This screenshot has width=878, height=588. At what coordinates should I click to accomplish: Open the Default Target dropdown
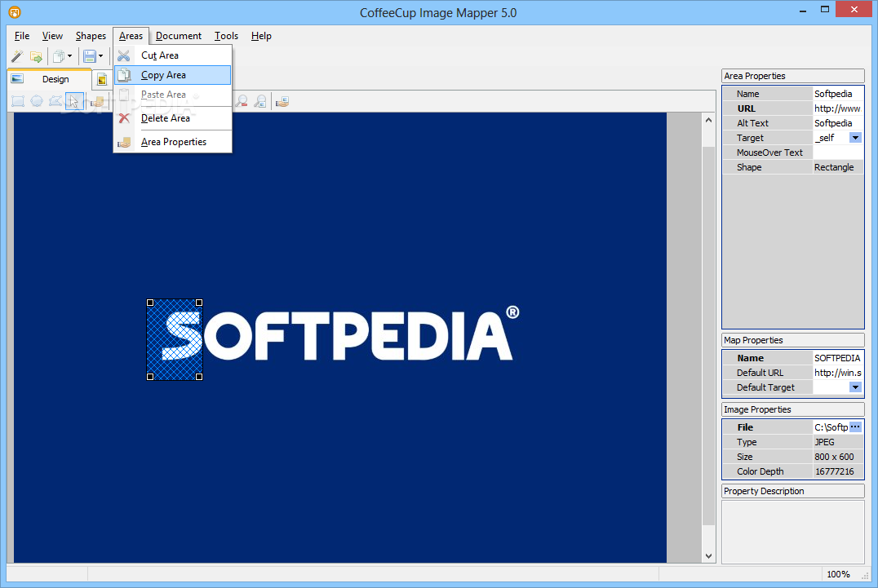click(x=855, y=387)
